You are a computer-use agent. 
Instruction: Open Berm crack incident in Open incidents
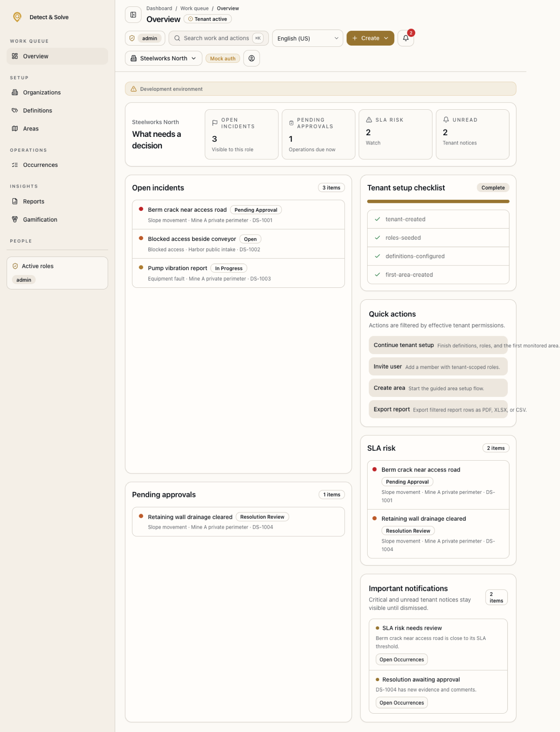(x=238, y=215)
